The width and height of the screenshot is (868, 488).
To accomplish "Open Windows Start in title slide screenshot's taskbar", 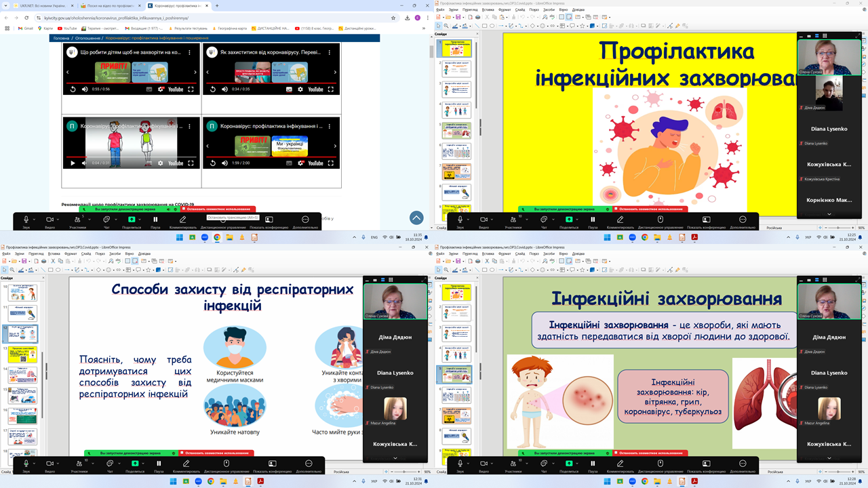I will [608, 238].
